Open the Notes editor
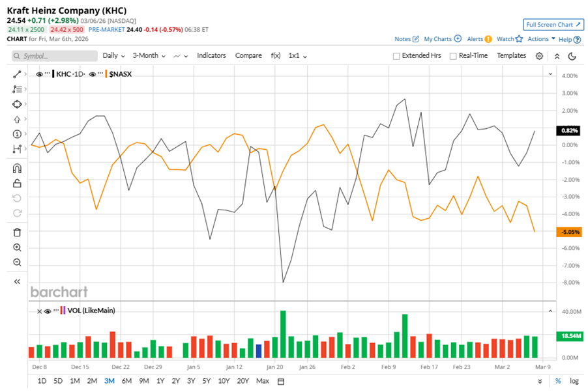The height and width of the screenshot is (392, 588). pyautogui.click(x=407, y=39)
